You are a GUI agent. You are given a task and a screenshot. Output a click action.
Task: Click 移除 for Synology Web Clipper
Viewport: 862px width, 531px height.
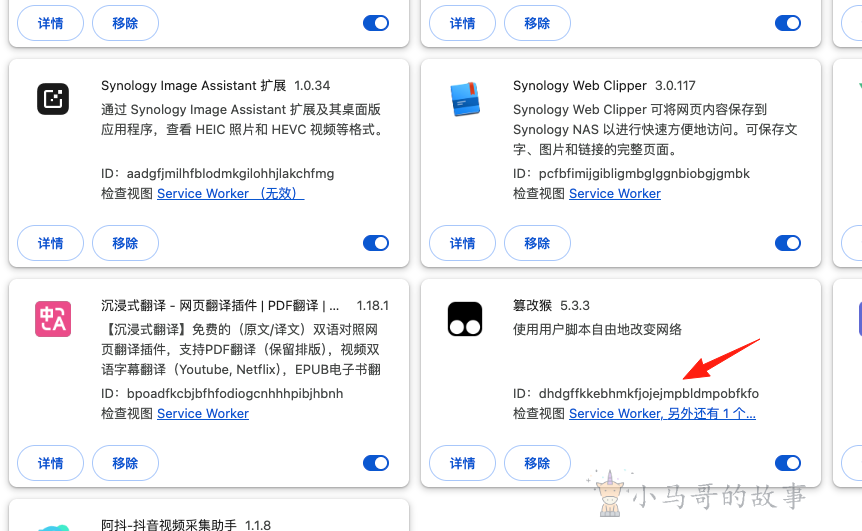click(537, 243)
